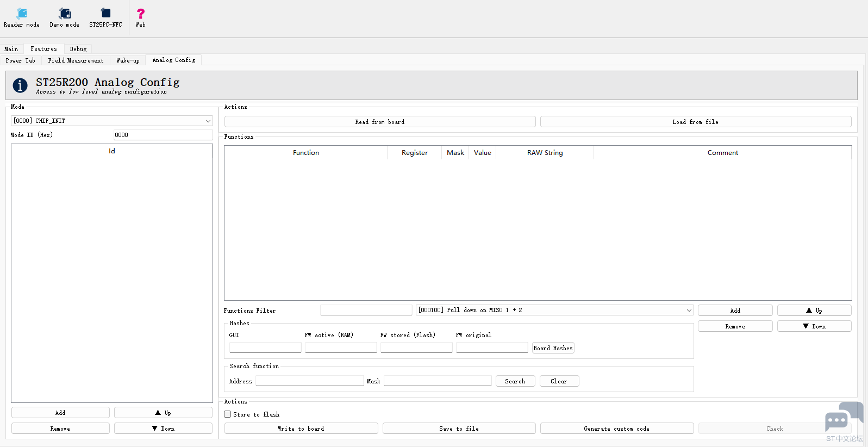Screen dimensions: 868x447
Task: Focus the Address search field
Action: (310, 381)
